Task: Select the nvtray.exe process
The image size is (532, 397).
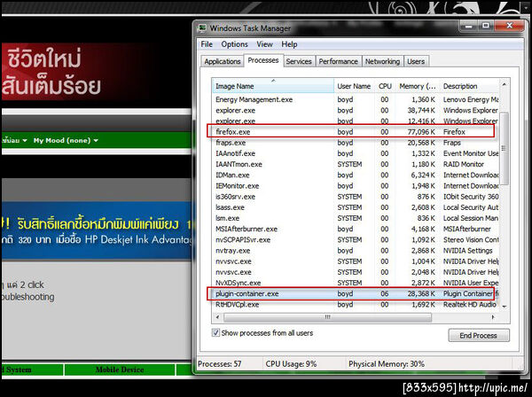Action: click(356, 251)
